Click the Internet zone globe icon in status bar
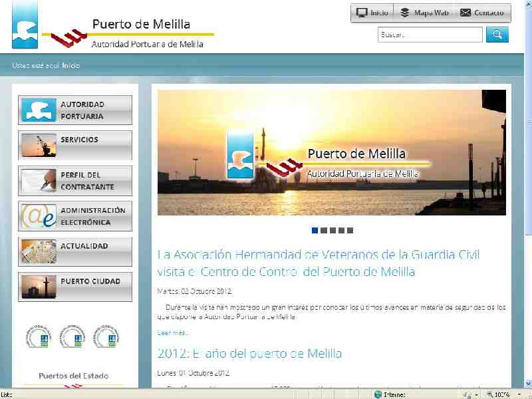 coord(378,394)
